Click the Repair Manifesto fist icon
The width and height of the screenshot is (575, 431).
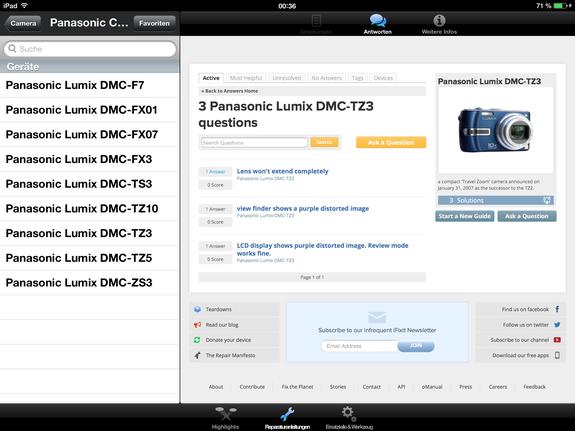tap(197, 355)
